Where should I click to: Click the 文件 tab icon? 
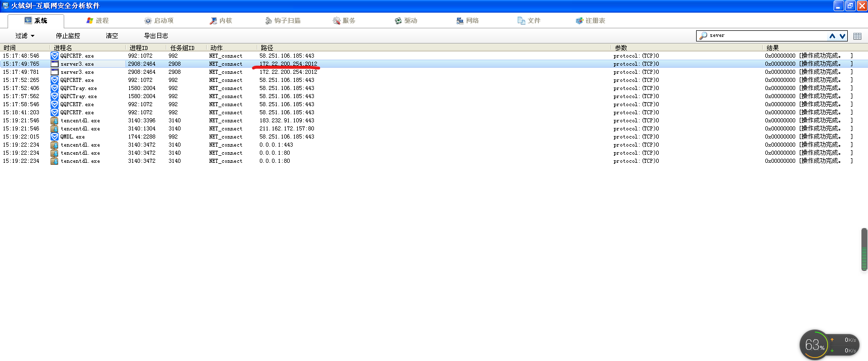pos(521,21)
